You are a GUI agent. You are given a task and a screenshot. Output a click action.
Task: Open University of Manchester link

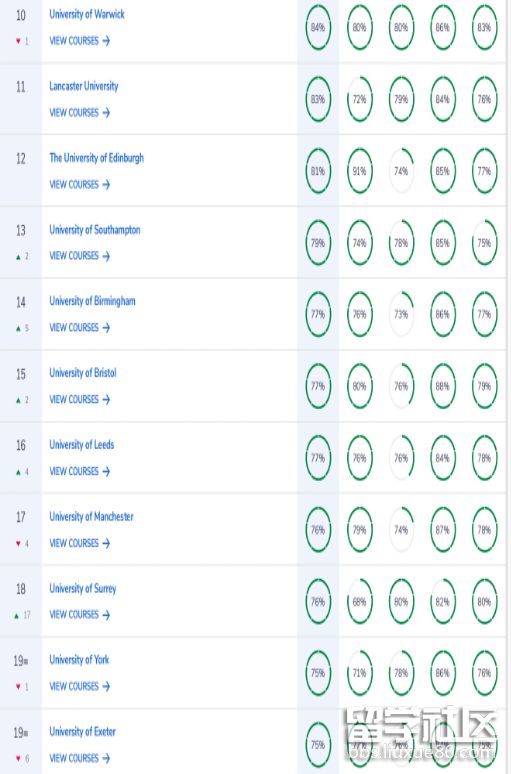coord(91,516)
